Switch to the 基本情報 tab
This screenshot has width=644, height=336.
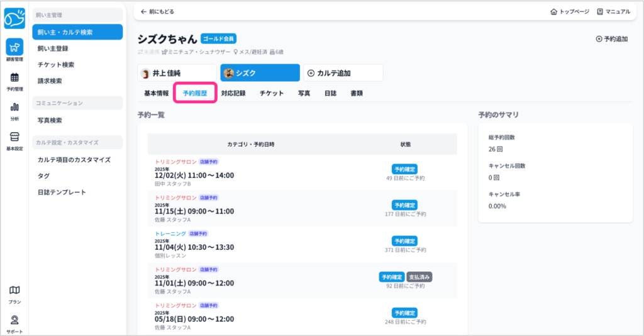pos(156,93)
